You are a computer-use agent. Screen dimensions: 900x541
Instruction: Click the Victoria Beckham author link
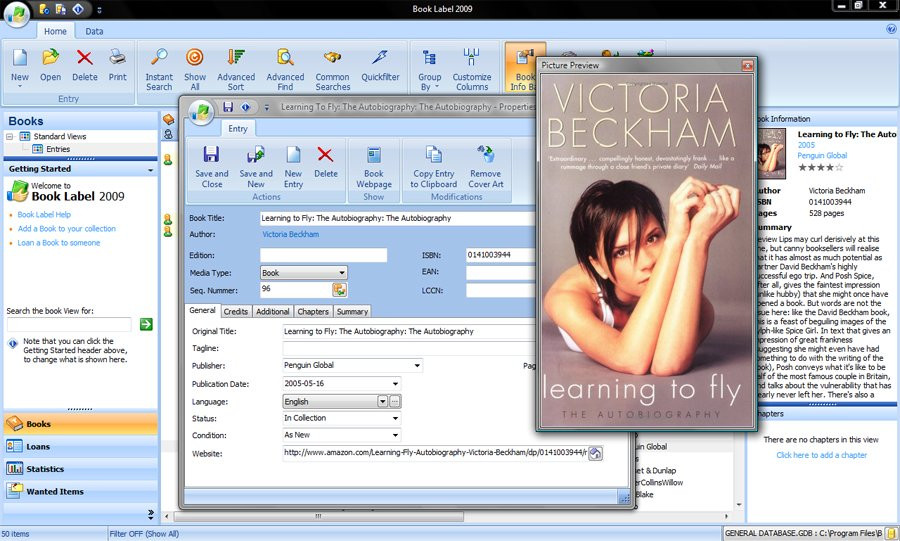coord(290,234)
